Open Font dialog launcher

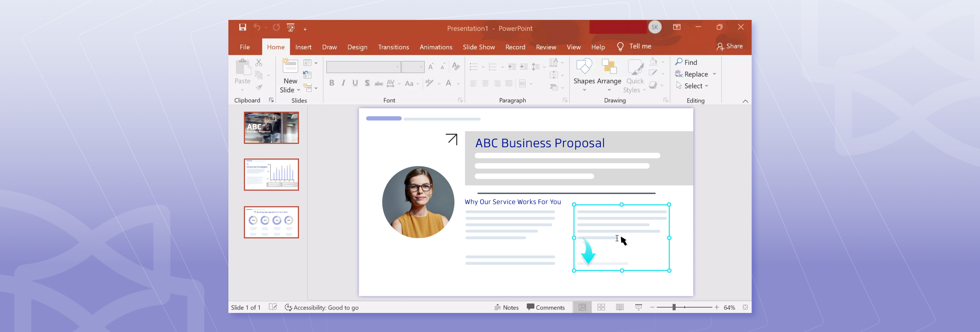(x=460, y=100)
